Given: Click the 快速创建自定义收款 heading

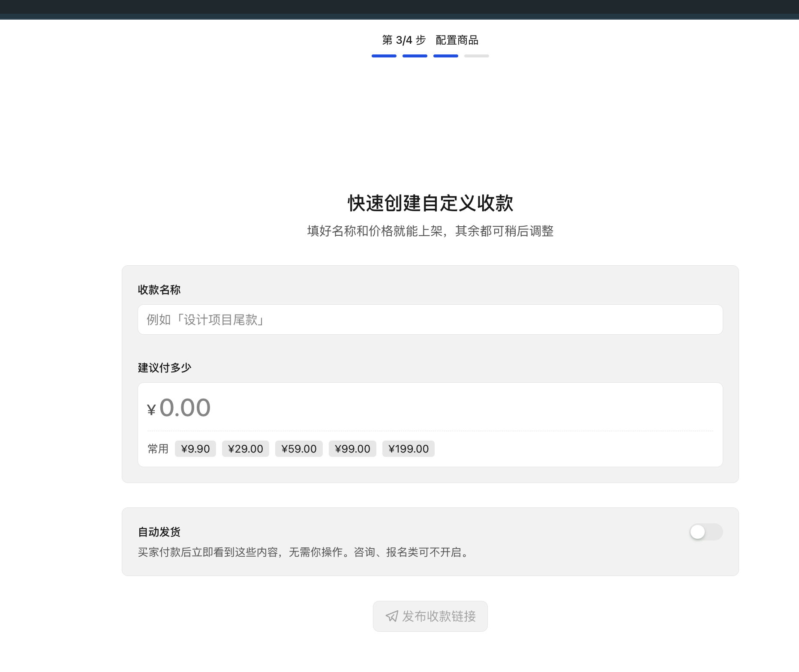Looking at the screenshot, I should point(430,203).
